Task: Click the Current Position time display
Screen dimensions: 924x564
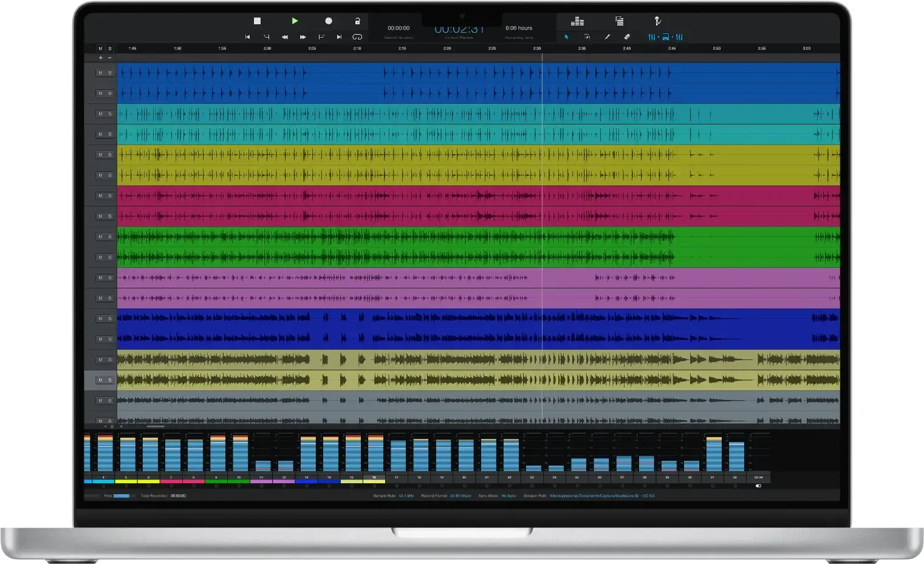Action: [x=459, y=30]
